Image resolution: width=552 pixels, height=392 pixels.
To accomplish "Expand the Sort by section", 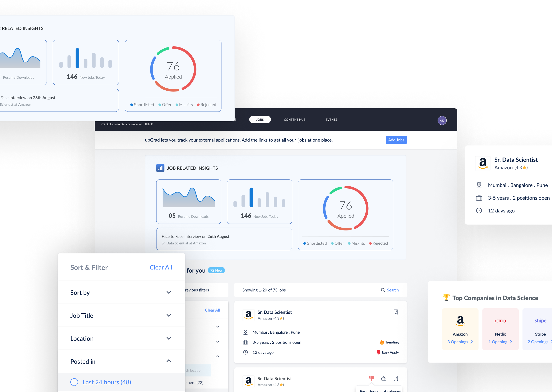I will coord(169,292).
